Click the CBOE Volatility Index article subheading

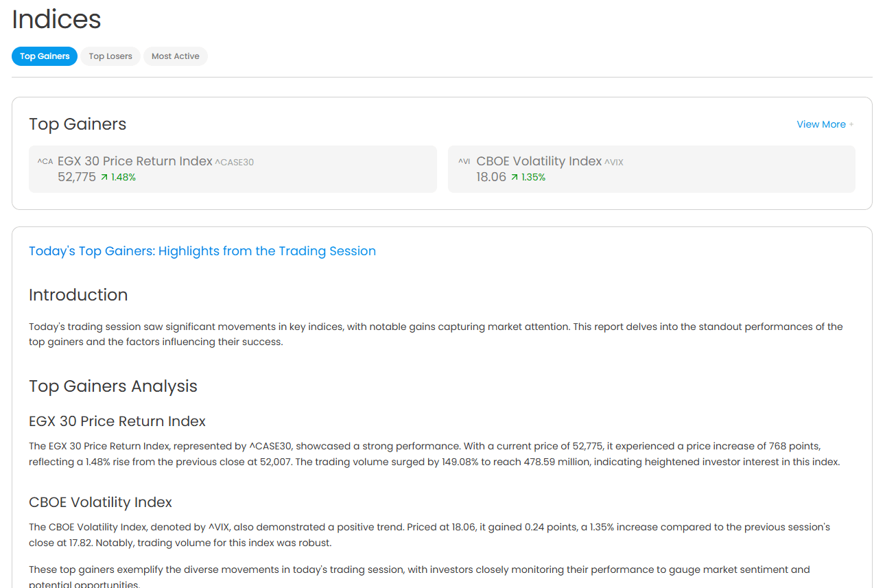point(100,502)
